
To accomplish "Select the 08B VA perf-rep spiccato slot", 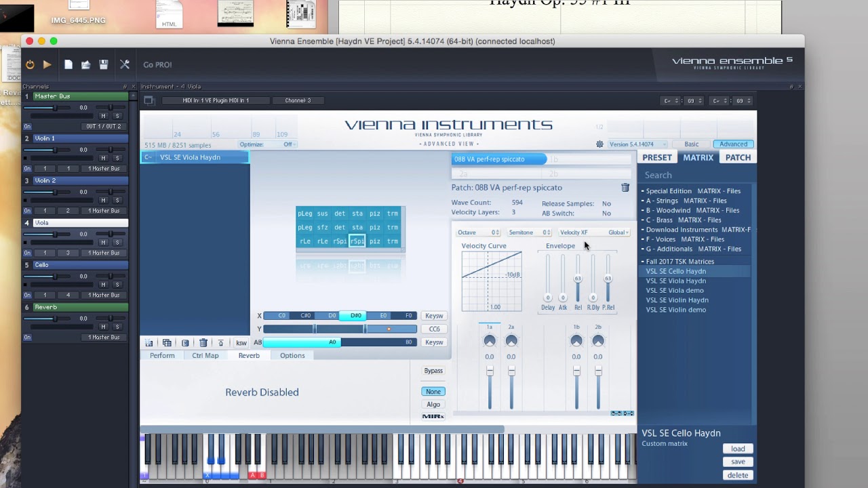I will click(x=499, y=159).
